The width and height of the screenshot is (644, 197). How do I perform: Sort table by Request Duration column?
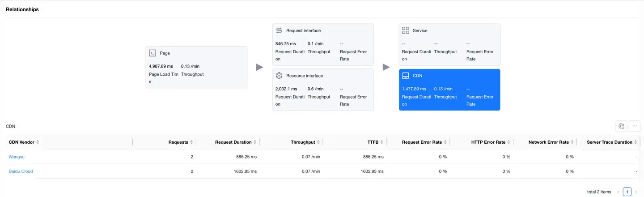[x=255, y=142]
